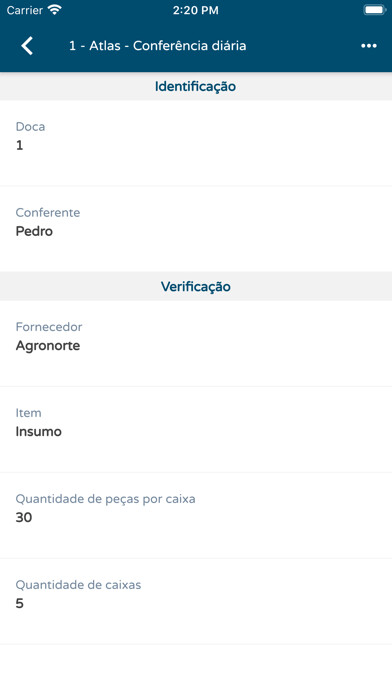Screen dimensions: 392x696
Task: Tap the Doca label
Action: click(x=30, y=127)
